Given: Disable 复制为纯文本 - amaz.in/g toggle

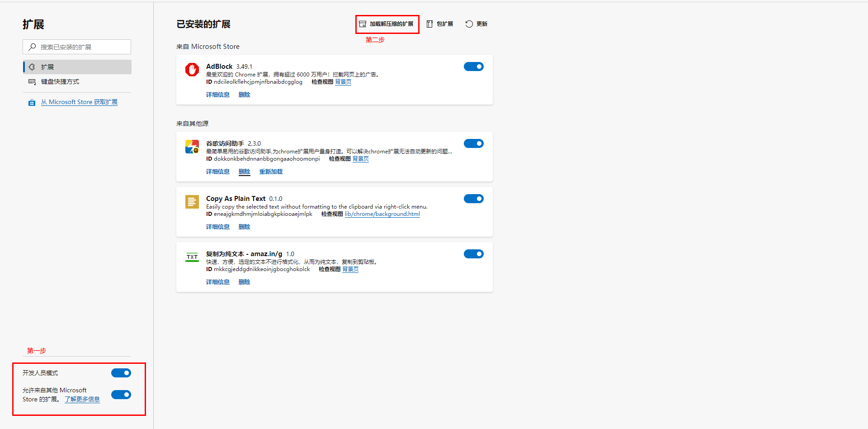Looking at the screenshot, I should click(474, 254).
